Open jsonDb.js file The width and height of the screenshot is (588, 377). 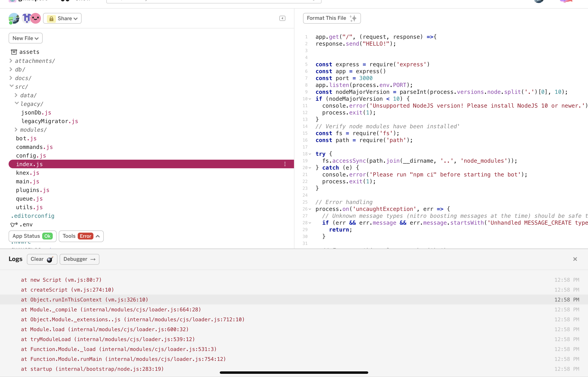tap(36, 112)
